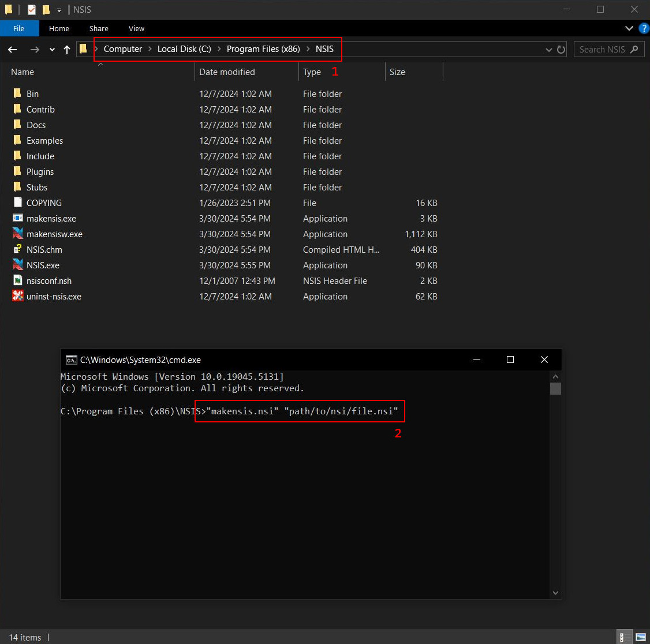The height and width of the screenshot is (644, 650).
Task: Maximize the cmd.exe window
Action: [x=510, y=360]
